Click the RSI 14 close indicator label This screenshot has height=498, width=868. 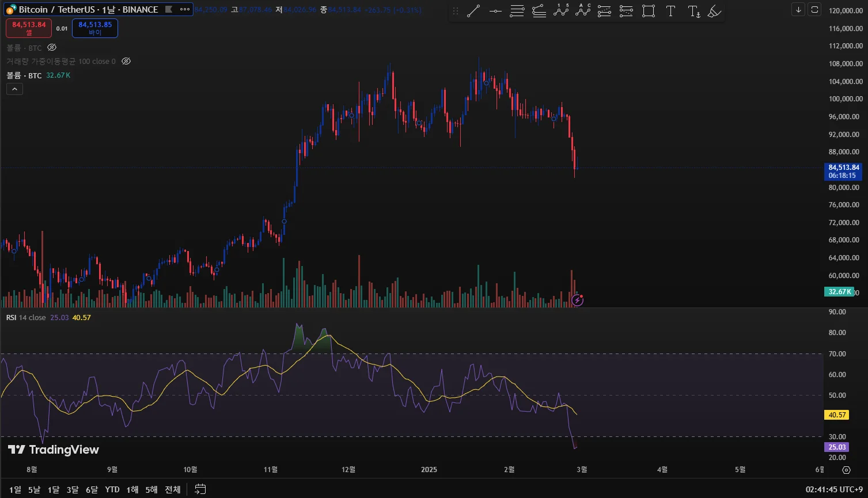tap(26, 318)
